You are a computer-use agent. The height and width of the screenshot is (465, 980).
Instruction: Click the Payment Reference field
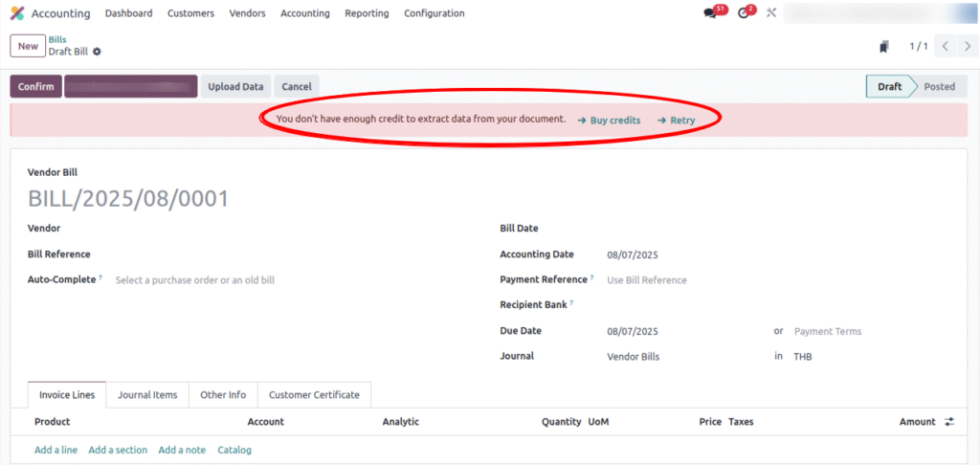[779, 280]
